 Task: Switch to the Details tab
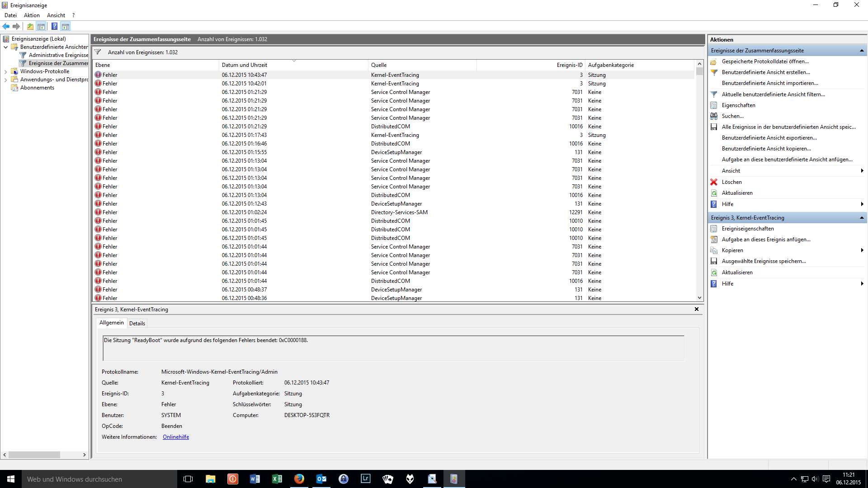click(137, 324)
